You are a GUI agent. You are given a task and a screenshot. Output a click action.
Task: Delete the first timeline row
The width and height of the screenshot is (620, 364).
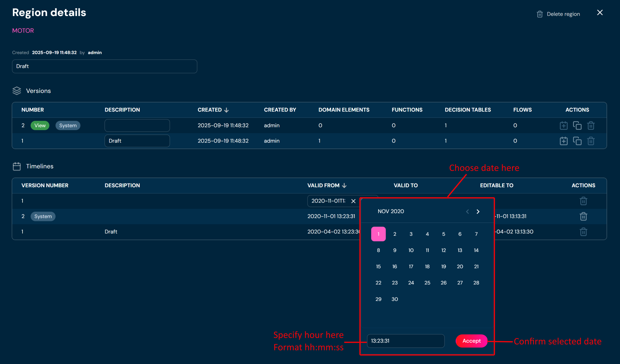point(583,201)
